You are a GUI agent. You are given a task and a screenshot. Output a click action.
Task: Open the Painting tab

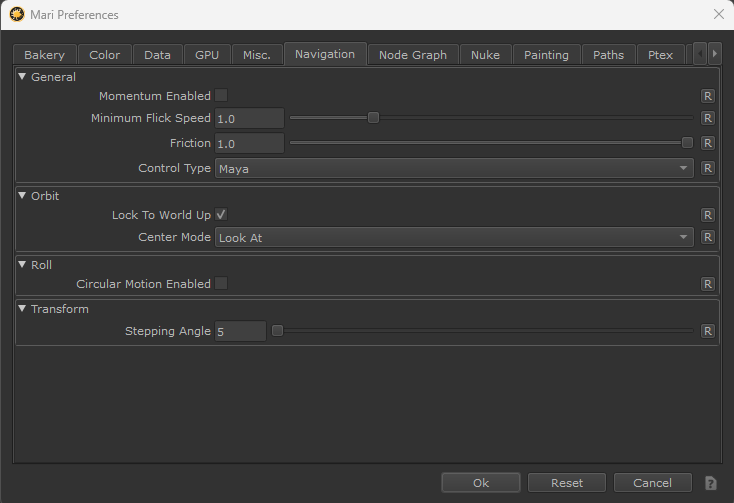(546, 55)
